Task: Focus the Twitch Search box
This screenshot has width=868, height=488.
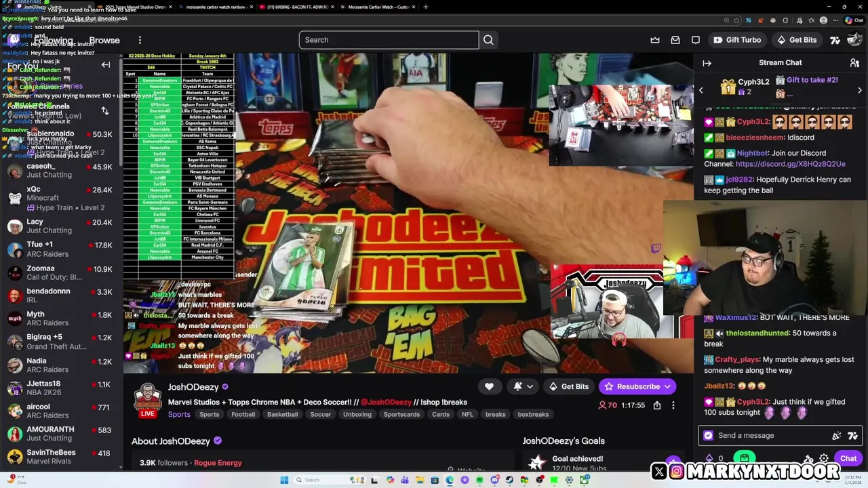Action: click(389, 40)
